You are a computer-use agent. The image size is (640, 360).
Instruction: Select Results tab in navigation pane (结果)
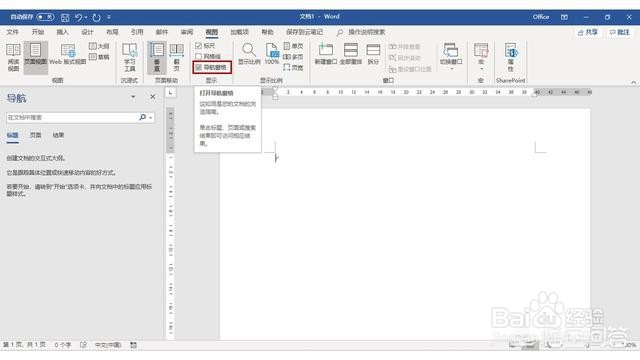58,135
